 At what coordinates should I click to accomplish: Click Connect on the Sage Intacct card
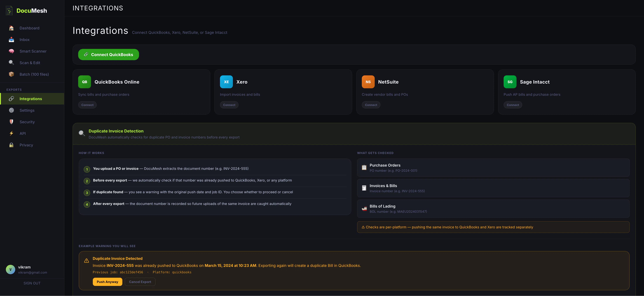pos(513,105)
